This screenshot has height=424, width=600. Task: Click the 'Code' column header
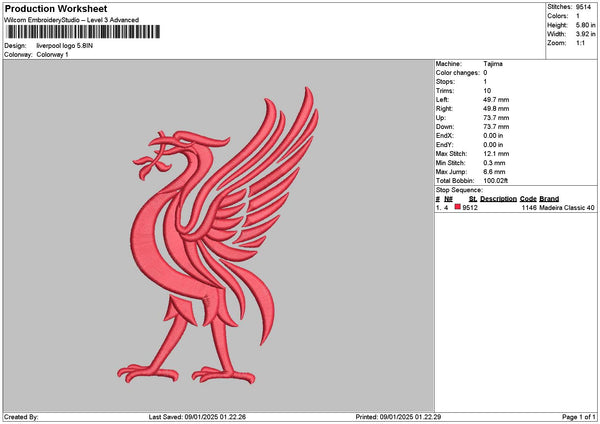point(528,199)
